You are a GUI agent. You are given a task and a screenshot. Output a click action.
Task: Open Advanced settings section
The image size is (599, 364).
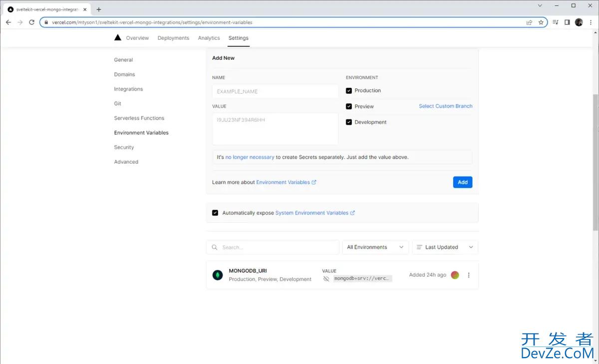126,162
